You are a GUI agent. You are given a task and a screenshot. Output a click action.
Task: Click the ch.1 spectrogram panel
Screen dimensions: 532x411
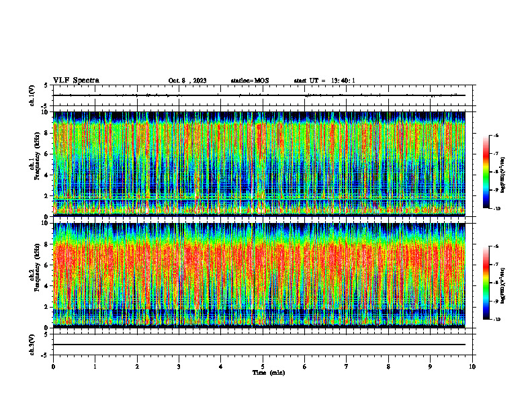pos(259,164)
